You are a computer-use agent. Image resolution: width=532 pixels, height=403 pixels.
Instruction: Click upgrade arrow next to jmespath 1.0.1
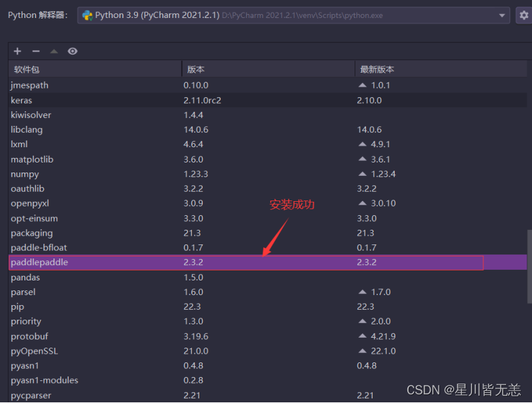pyautogui.click(x=363, y=85)
